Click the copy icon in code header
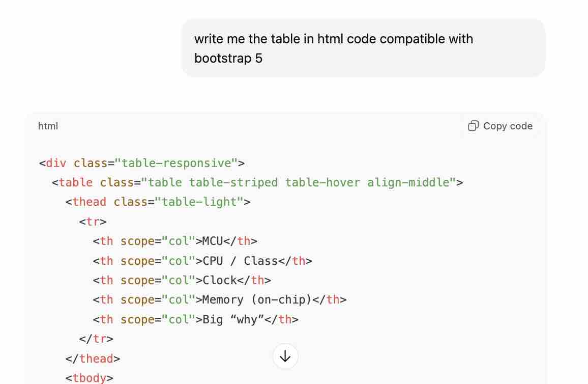Image resolution: width=588 pixels, height=384 pixels. (x=473, y=126)
